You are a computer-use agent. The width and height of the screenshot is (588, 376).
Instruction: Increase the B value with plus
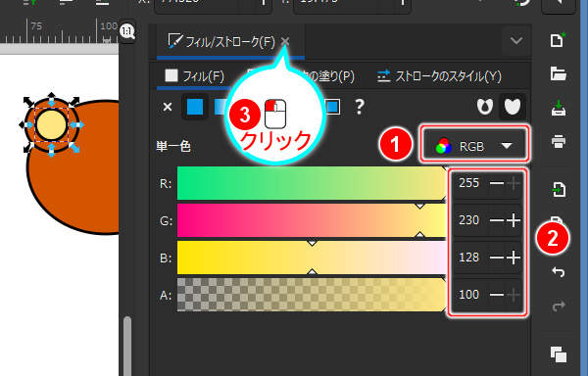click(x=514, y=258)
